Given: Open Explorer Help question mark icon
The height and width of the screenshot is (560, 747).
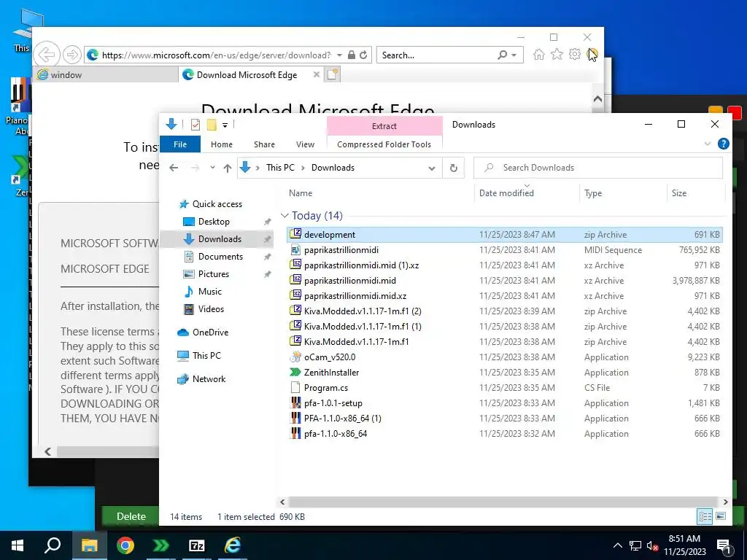Looking at the screenshot, I should 723,144.
